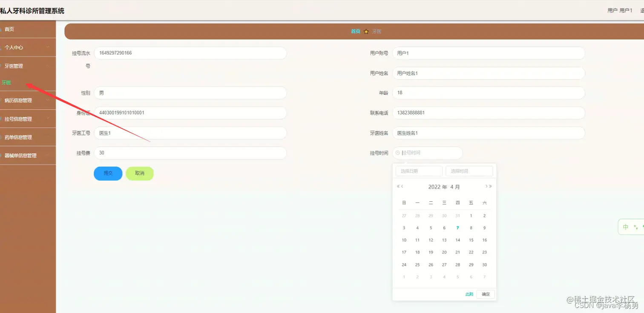Screen dimensions: 644x313
Task: Click the previous month arrow in calendar
Action: point(402,186)
